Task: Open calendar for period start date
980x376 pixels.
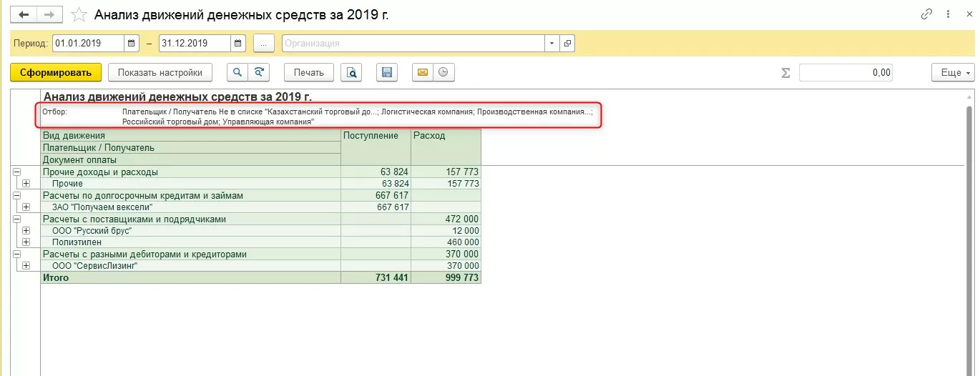Action: pyautogui.click(x=131, y=44)
